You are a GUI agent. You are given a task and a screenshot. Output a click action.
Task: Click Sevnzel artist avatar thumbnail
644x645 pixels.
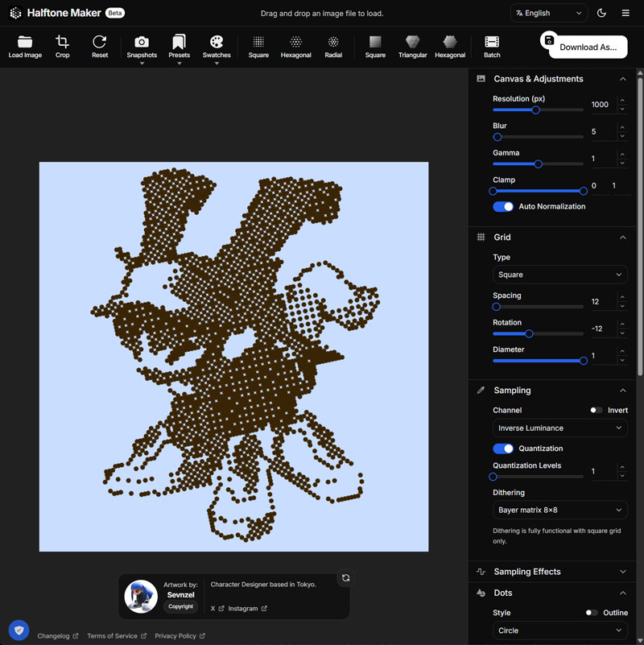(x=141, y=596)
